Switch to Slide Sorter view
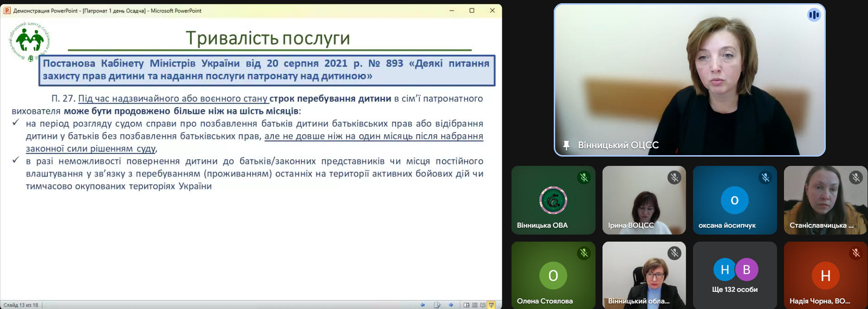This screenshot has width=868, height=309. coord(474,305)
